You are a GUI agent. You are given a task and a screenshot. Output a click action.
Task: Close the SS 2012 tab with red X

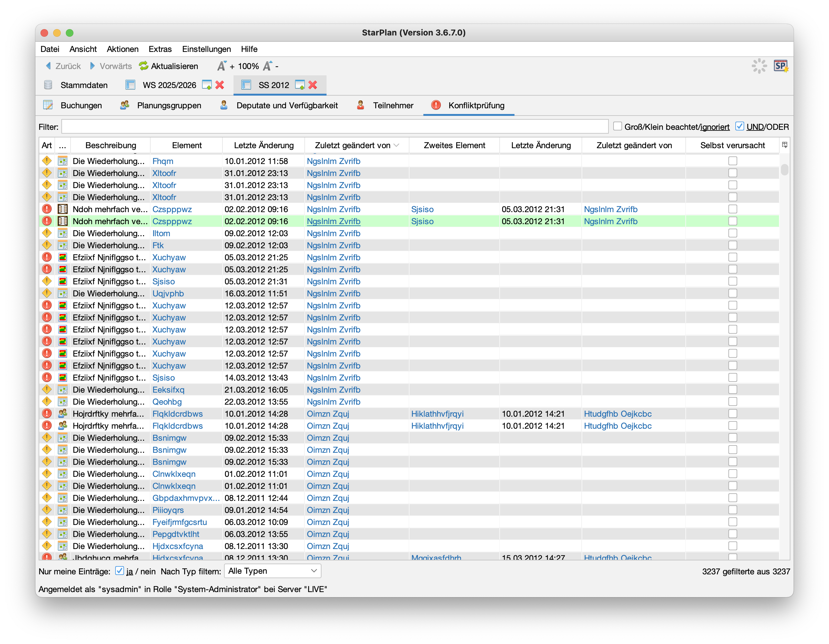click(x=313, y=85)
